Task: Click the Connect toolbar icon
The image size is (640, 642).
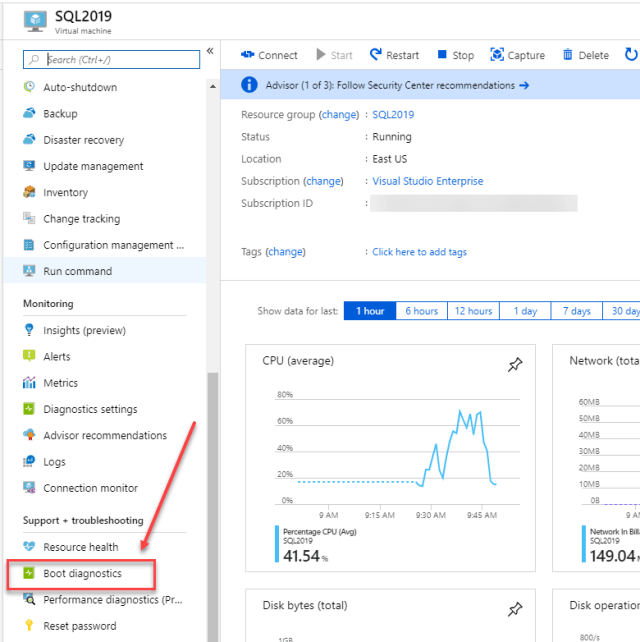Action: [247, 55]
